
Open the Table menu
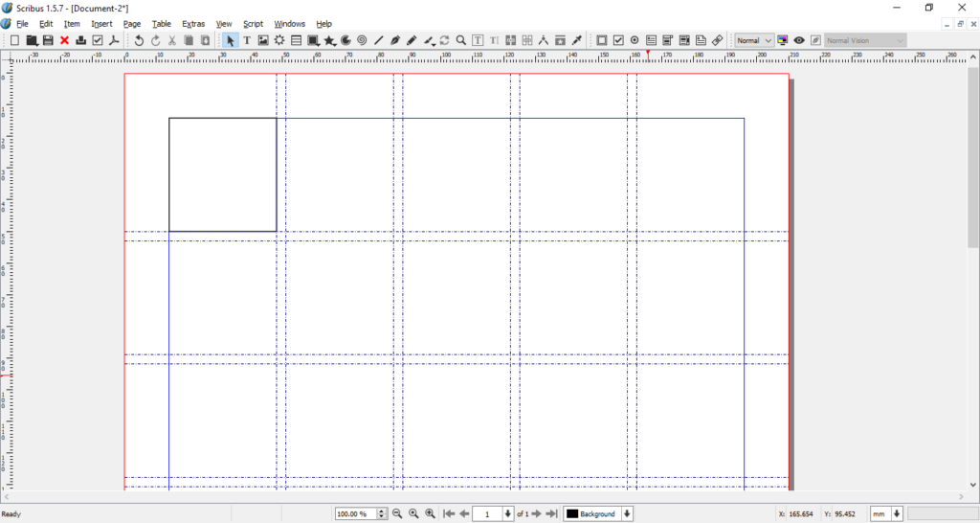(161, 24)
